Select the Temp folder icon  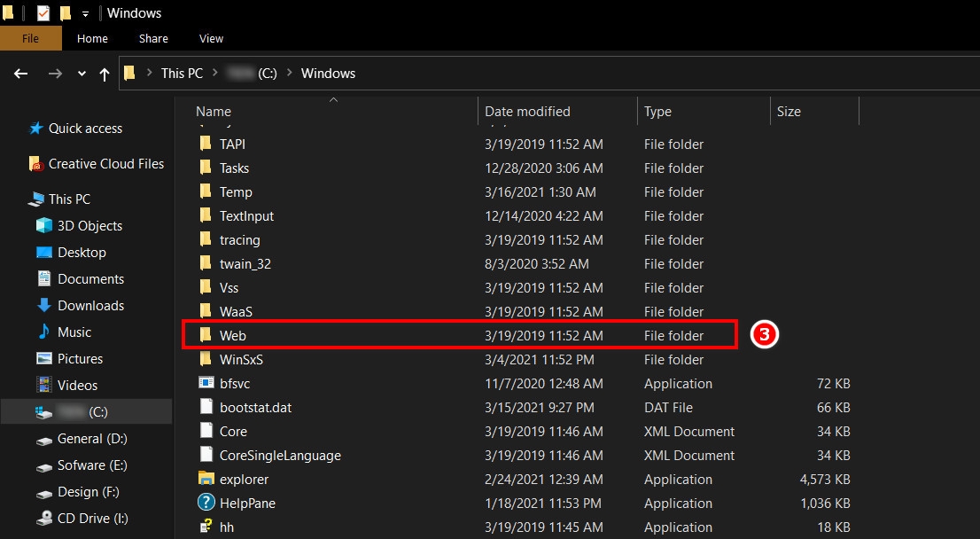pyautogui.click(x=206, y=191)
